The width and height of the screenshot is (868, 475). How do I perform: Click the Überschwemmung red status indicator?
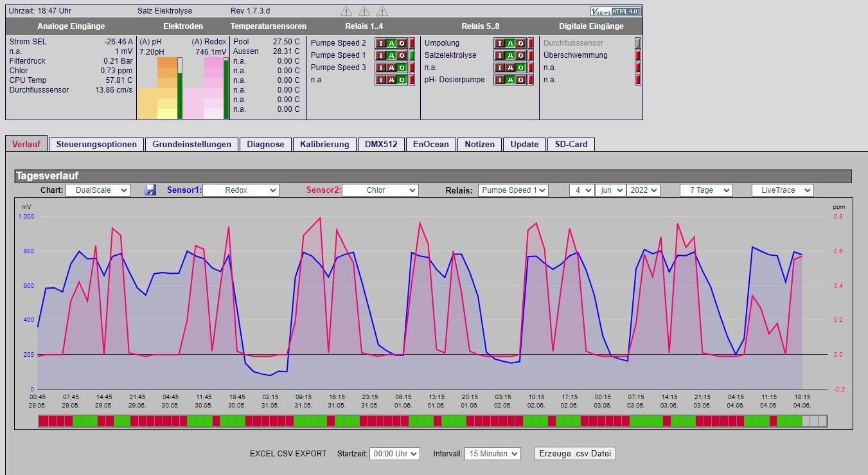(638, 55)
